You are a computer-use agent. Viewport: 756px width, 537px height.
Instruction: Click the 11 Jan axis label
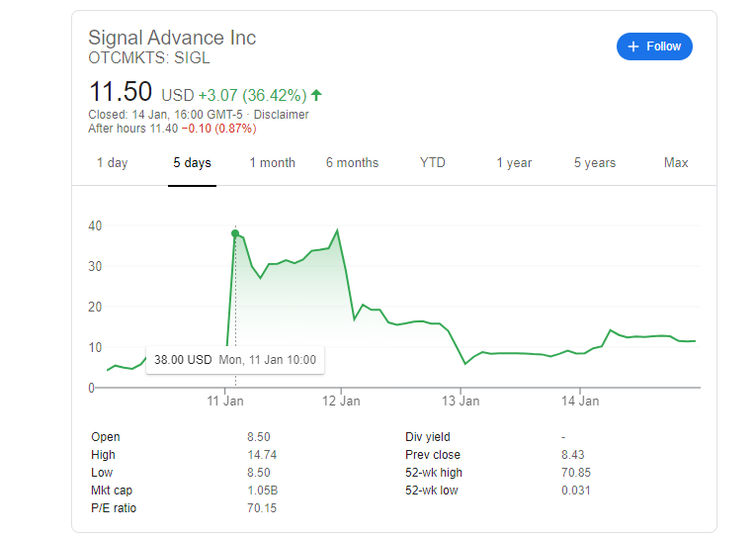225,401
